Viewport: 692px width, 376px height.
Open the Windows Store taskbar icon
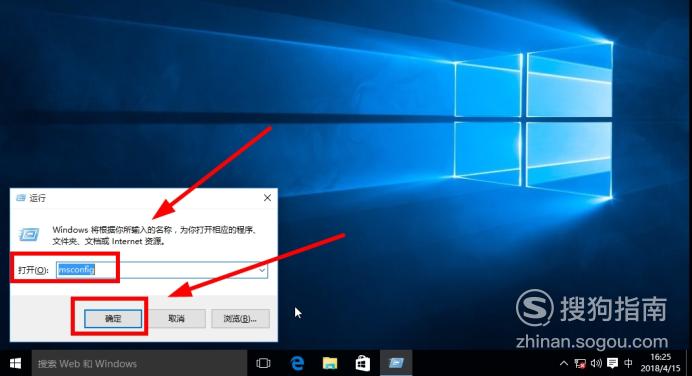[363, 363]
